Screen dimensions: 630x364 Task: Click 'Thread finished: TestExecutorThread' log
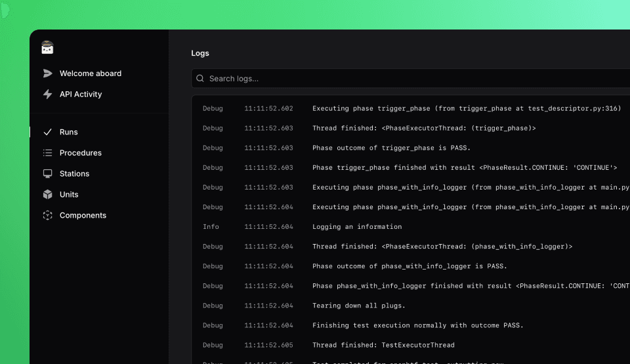(384, 345)
